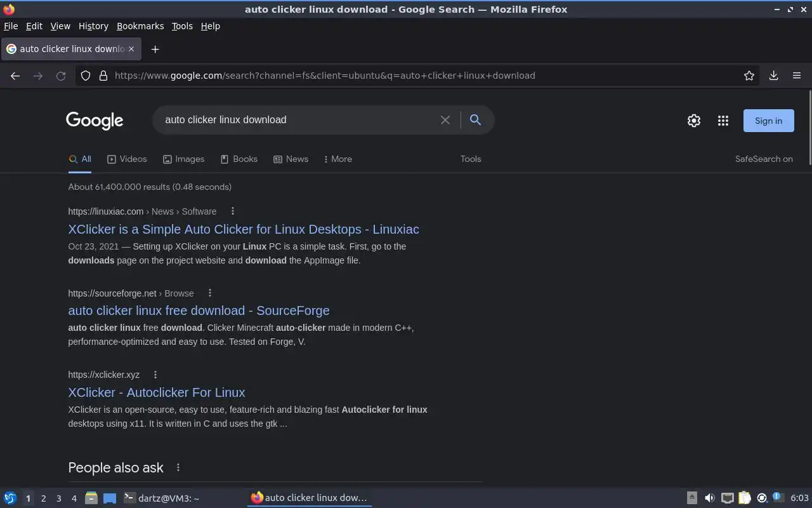
Task: Reload the current page
Action: point(61,76)
